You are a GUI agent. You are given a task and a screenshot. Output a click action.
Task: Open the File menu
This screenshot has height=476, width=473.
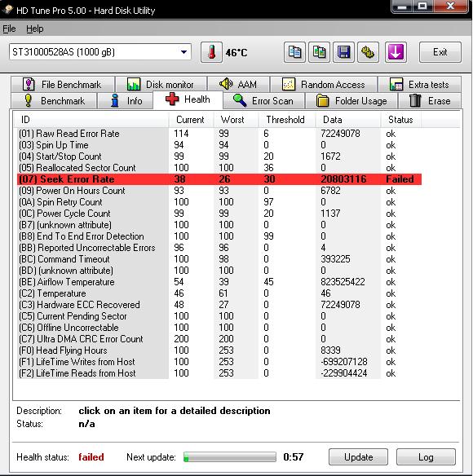[x=9, y=29]
